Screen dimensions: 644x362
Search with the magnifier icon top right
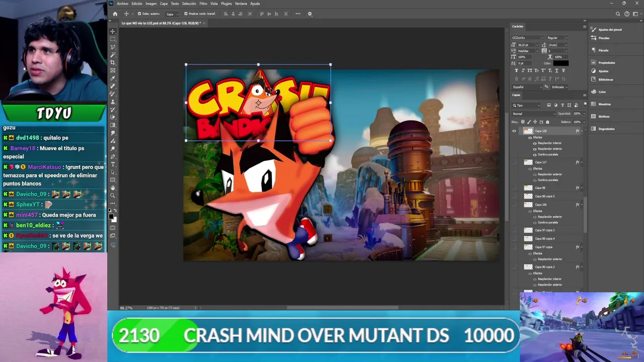pos(618,14)
